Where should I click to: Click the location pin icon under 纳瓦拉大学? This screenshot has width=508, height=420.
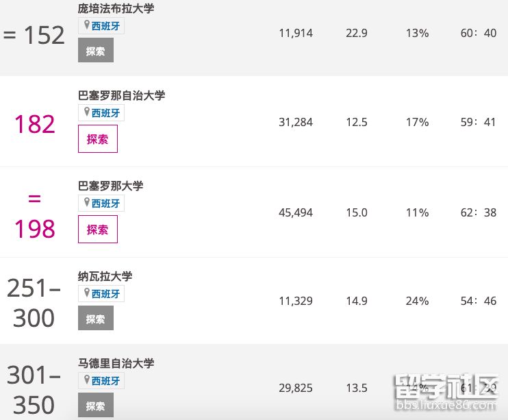point(86,293)
